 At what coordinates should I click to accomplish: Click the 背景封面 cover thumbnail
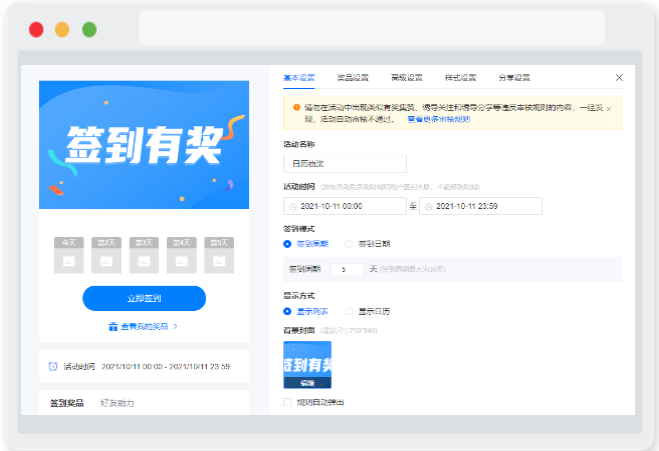point(307,365)
